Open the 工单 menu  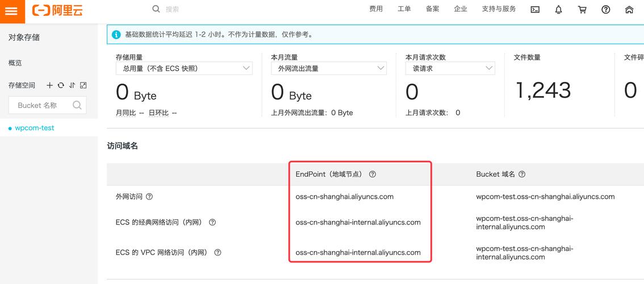click(x=404, y=9)
